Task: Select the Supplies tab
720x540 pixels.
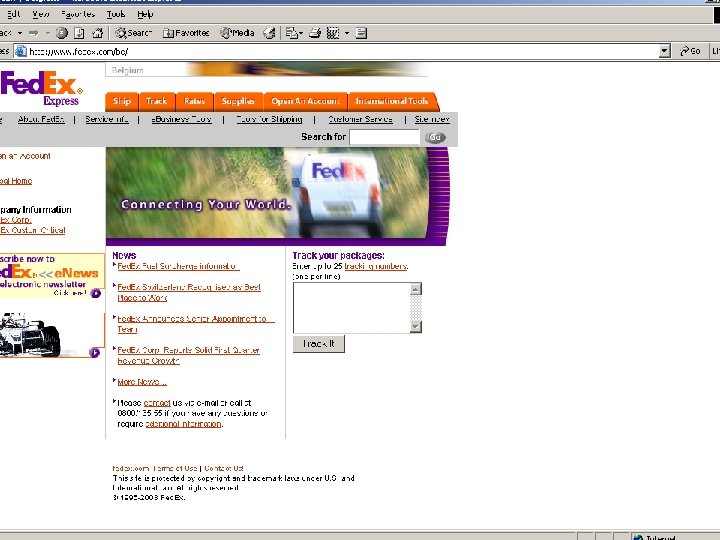Action: point(238,101)
